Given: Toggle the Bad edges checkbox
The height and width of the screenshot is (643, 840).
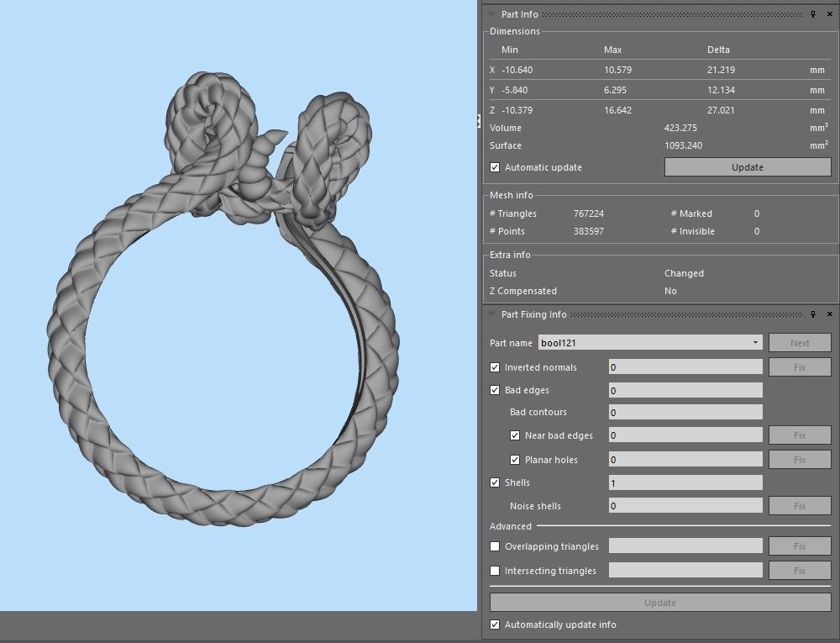Looking at the screenshot, I should coord(495,390).
